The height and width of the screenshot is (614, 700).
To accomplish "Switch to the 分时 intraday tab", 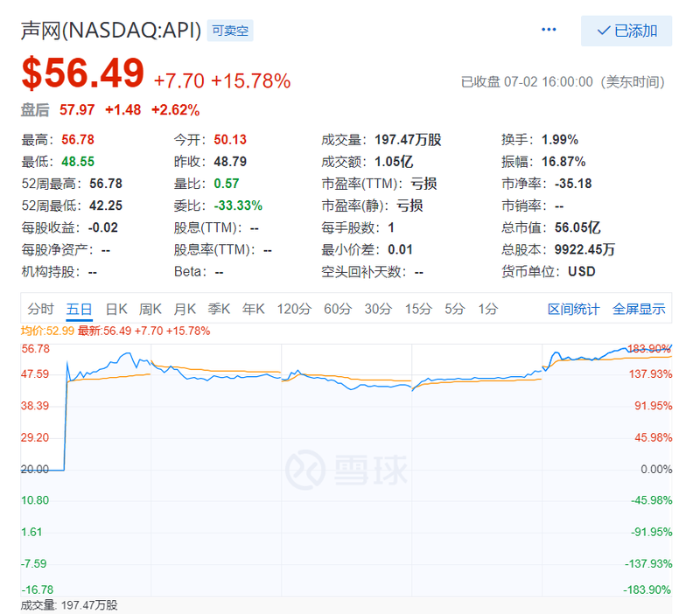I will point(40,309).
